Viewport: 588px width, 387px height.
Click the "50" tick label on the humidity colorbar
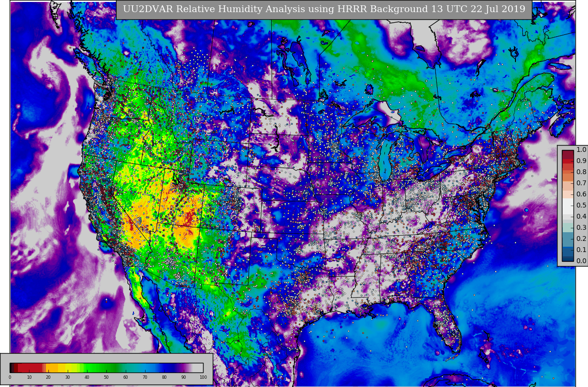pyautogui.click(x=106, y=377)
